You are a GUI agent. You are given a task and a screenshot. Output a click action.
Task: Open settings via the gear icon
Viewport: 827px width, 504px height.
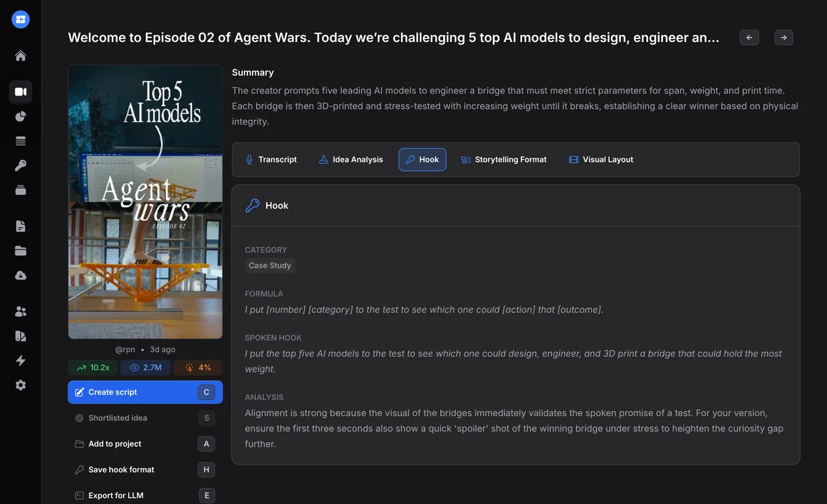(x=21, y=385)
